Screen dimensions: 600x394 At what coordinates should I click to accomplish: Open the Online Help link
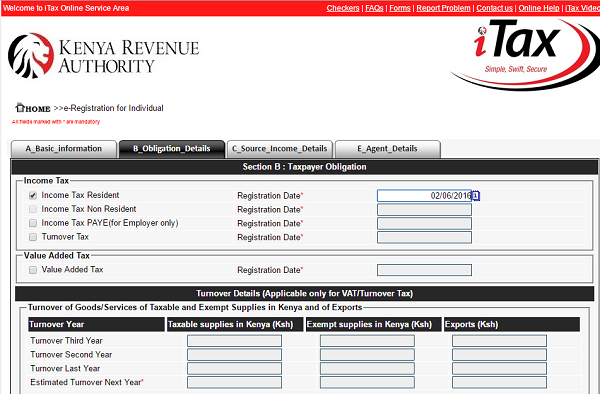pyautogui.click(x=539, y=8)
